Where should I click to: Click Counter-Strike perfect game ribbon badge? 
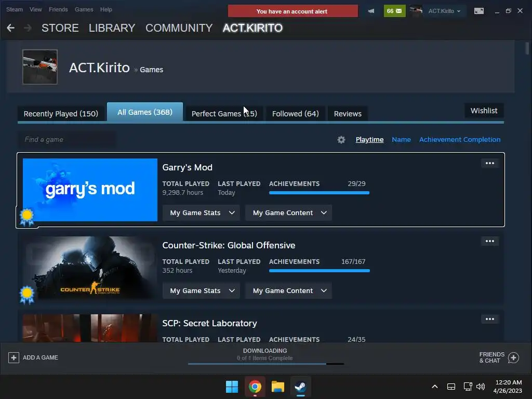(x=27, y=295)
